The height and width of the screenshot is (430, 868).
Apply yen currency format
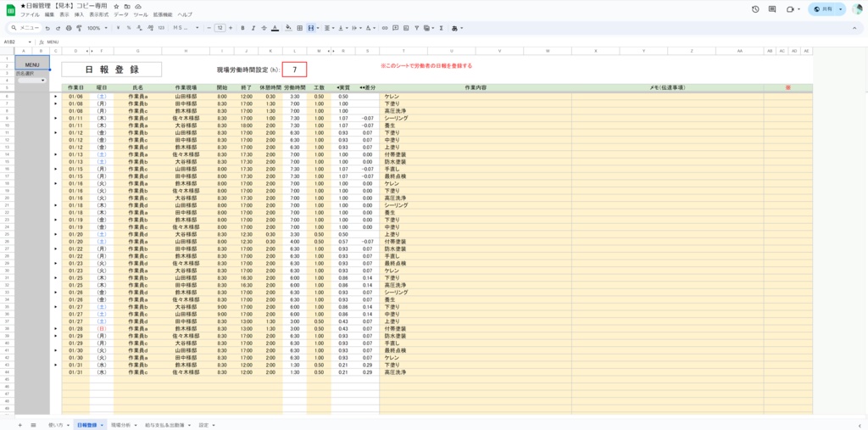pos(119,28)
